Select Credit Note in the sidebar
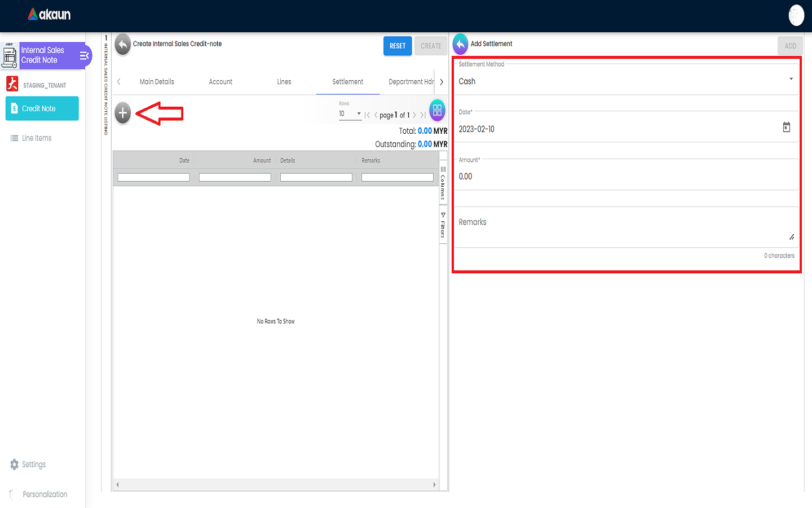This screenshot has width=812, height=508. pyautogui.click(x=42, y=108)
